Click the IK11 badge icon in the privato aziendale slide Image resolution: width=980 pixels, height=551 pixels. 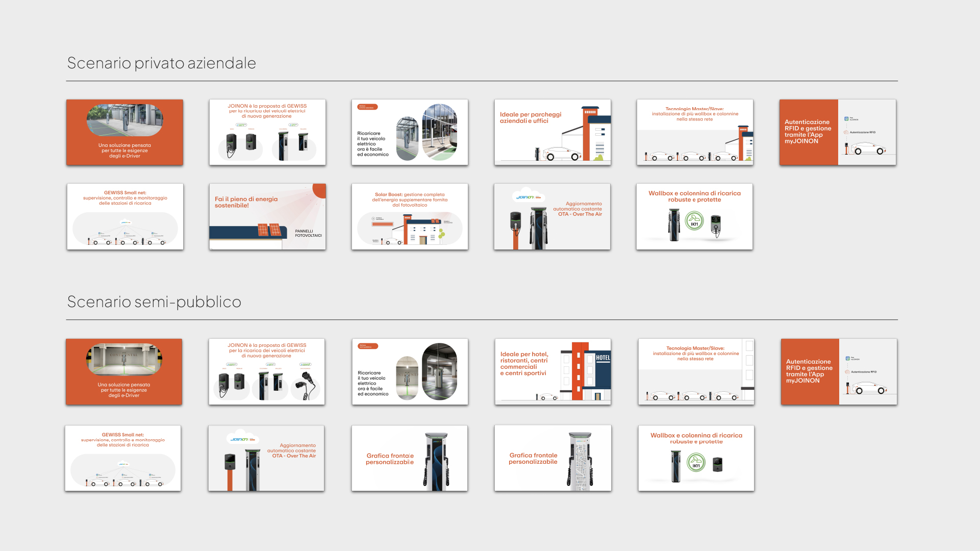(694, 221)
